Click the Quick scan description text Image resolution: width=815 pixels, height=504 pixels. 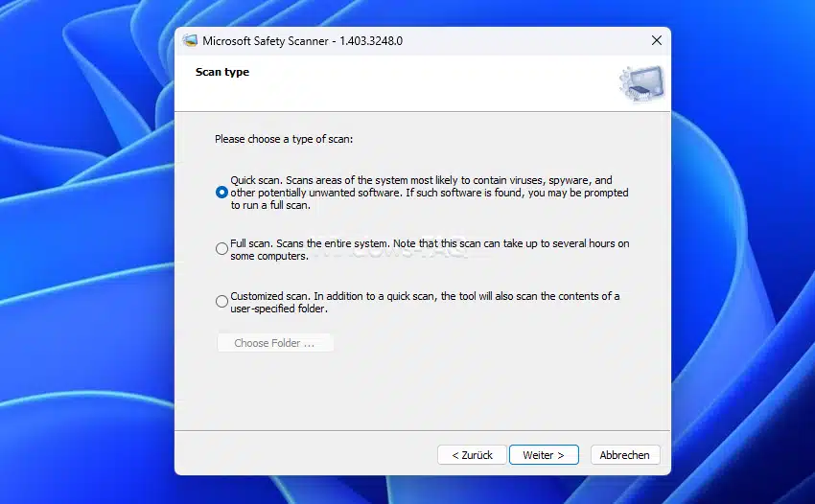point(430,193)
